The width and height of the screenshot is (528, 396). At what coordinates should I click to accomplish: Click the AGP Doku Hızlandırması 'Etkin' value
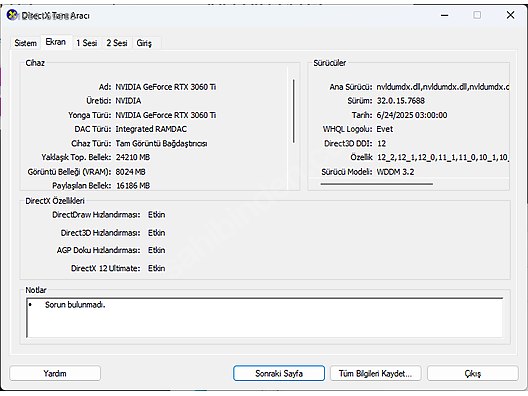[x=157, y=250]
